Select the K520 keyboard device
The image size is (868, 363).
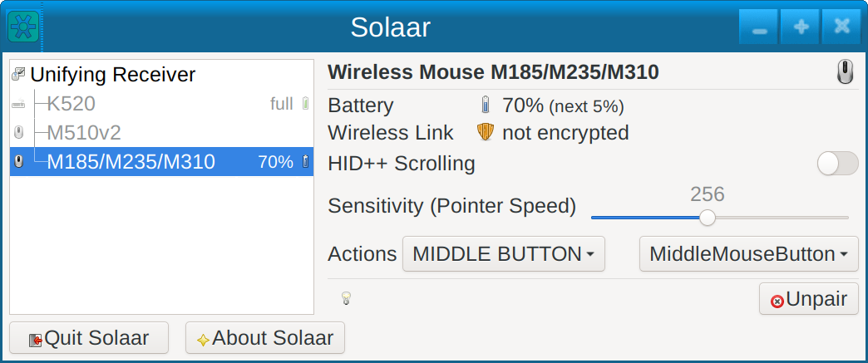pos(72,104)
